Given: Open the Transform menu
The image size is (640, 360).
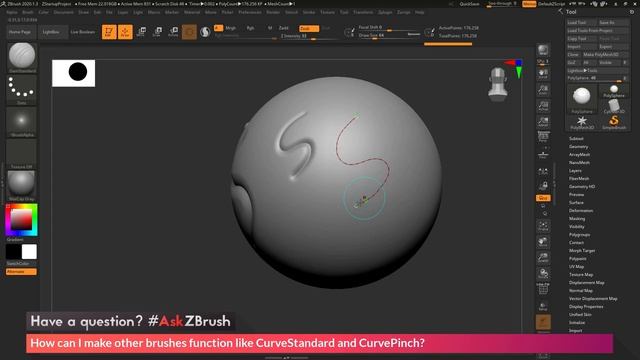Looking at the screenshot, I should tap(363, 12).
